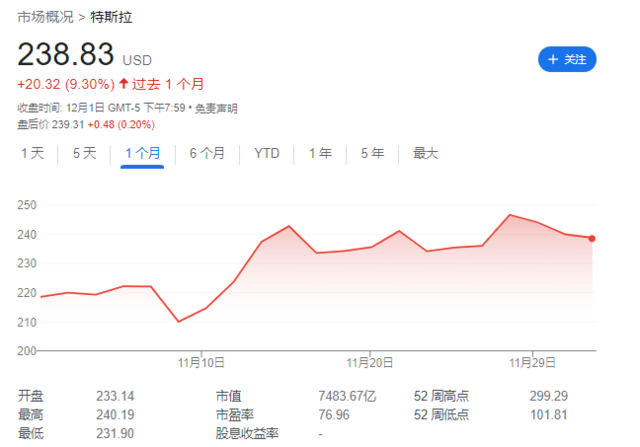Screen dimensions: 640x447
Task: Click the 市值 value 7483.67亿
Action: pos(347,396)
